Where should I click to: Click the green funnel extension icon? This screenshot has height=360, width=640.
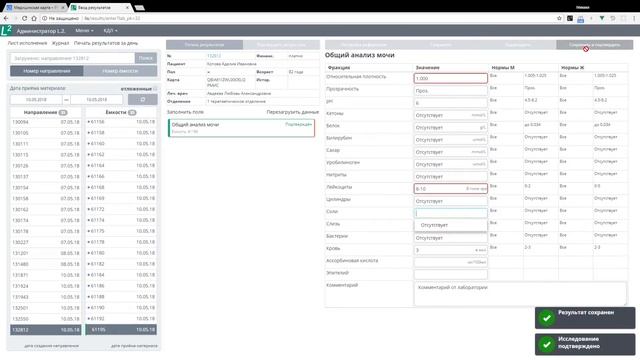pyautogui.click(x=602, y=18)
